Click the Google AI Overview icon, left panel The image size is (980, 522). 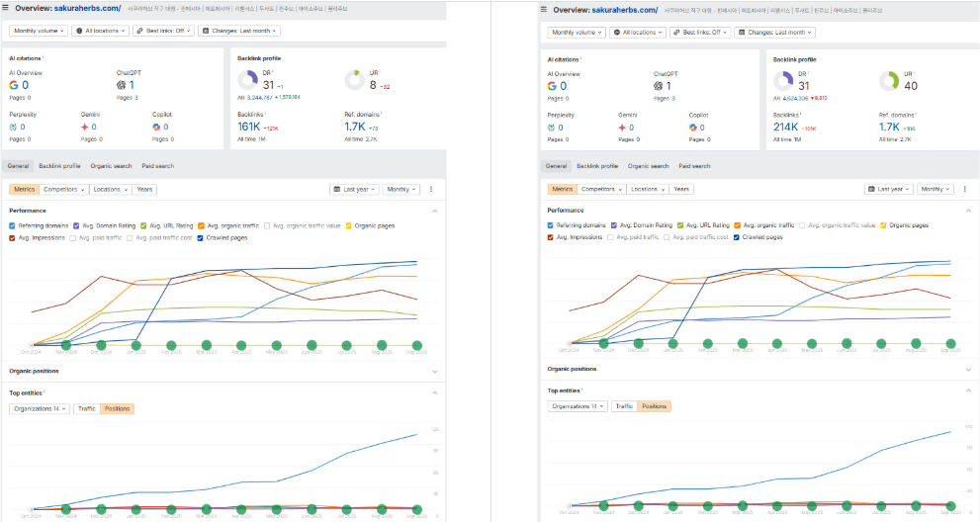[13, 85]
